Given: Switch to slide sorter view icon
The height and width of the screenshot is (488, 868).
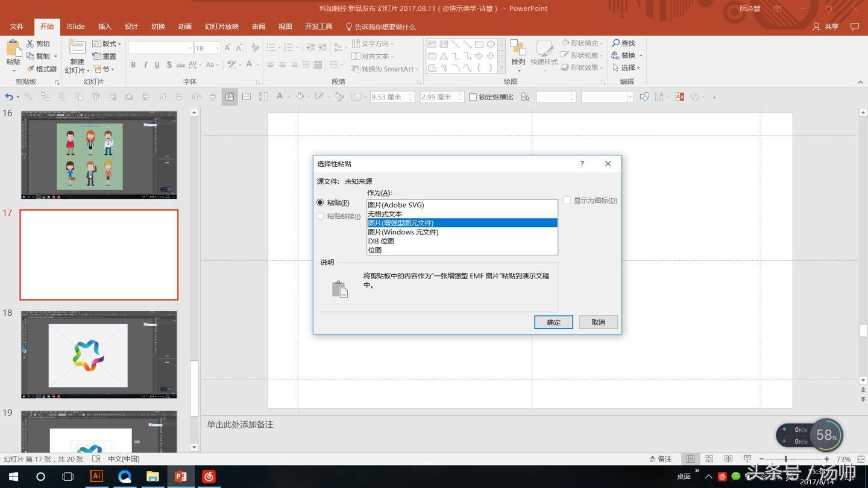Looking at the screenshot, I should (x=709, y=459).
